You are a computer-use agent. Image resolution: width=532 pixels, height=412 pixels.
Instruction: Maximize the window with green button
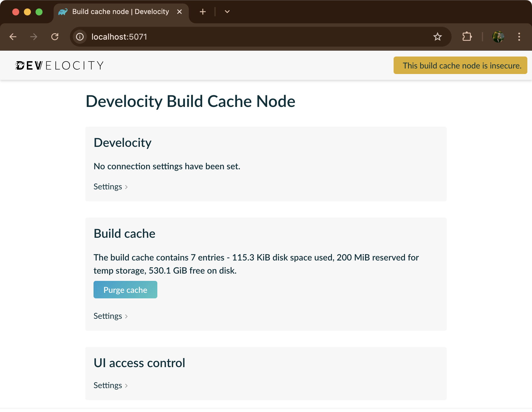(x=39, y=12)
